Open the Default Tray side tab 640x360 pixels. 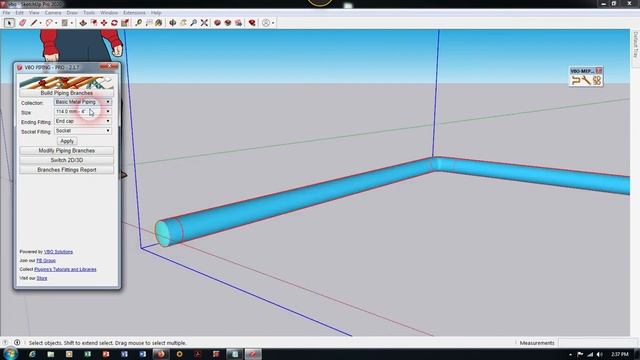636,45
